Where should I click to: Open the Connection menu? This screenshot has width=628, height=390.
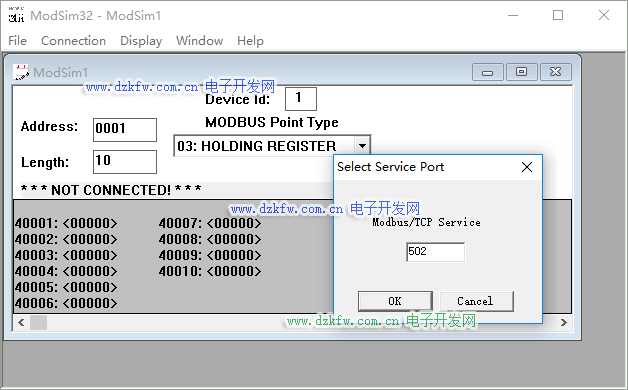pyautogui.click(x=73, y=40)
